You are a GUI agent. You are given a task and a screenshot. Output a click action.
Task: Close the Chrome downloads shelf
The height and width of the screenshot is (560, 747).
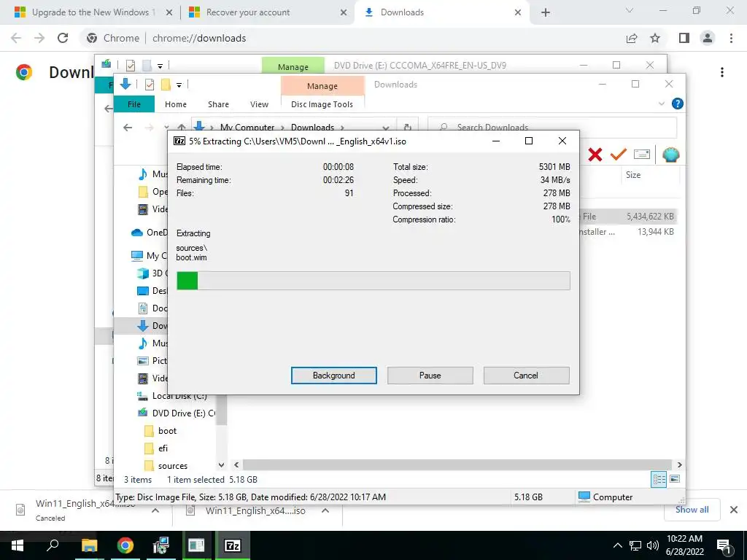(x=734, y=510)
